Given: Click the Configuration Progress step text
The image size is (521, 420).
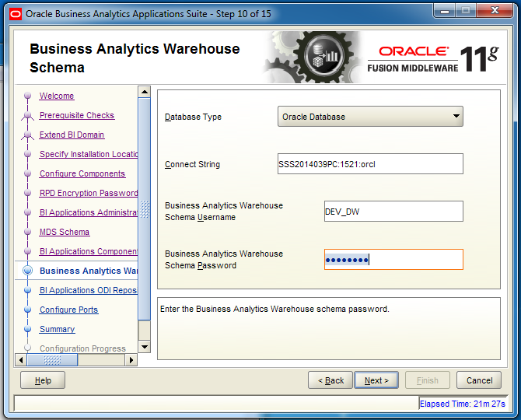Looking at the screenshot, I should (82, 348).
